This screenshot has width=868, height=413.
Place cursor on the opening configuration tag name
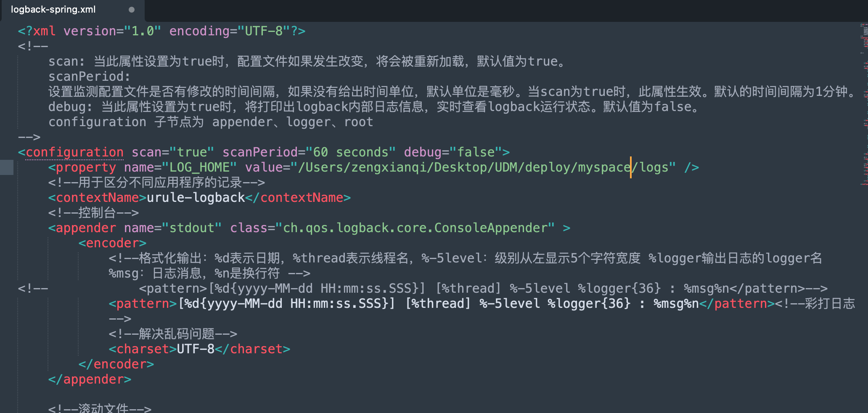click(x=74, y=152)
